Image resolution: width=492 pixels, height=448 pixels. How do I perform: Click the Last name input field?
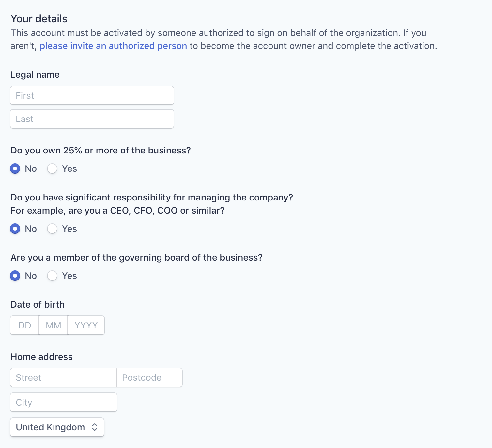pos(92,119)
